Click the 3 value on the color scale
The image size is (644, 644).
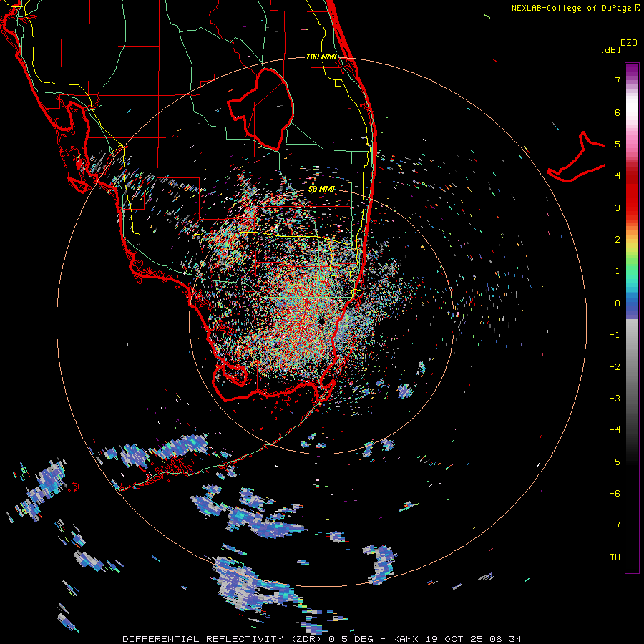coord(618,208)
